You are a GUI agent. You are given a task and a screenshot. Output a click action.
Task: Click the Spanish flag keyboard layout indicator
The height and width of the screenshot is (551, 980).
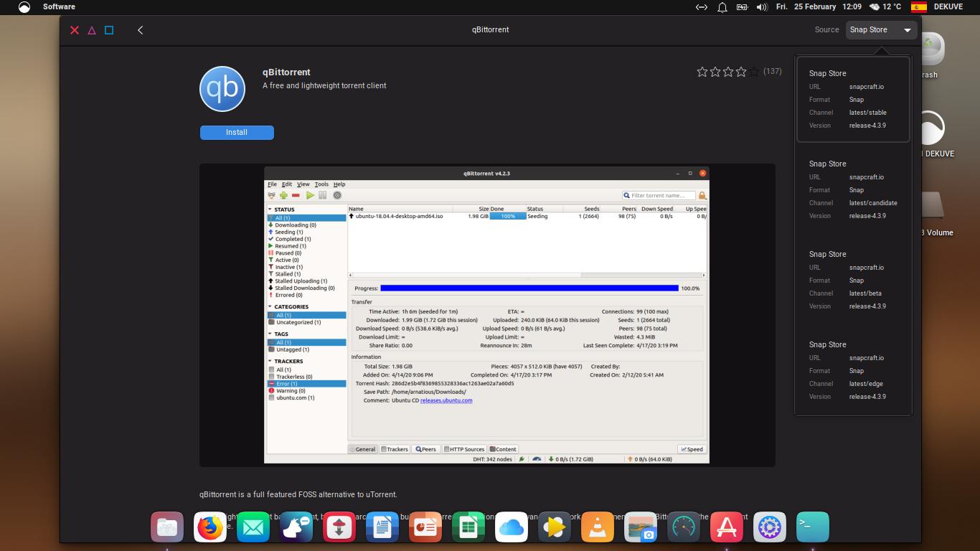point(918,6)
